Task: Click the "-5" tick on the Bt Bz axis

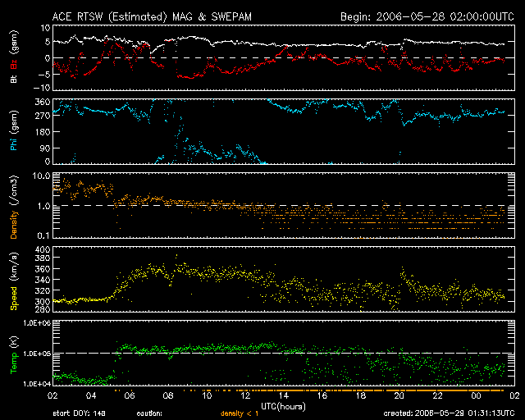Action: [43, 74]
